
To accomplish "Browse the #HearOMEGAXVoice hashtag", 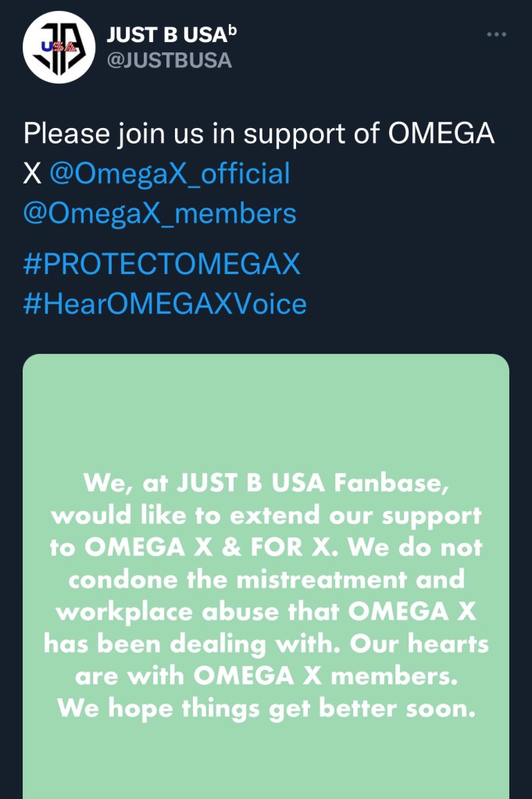I will 165,303.
